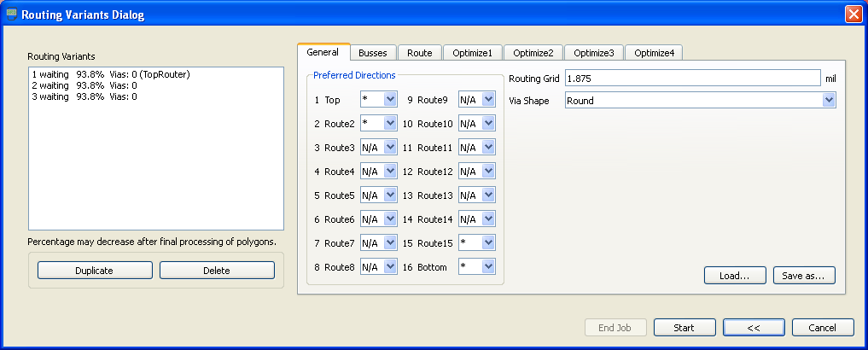Select routing variant 1 (TopRouter)

point(110,74)
